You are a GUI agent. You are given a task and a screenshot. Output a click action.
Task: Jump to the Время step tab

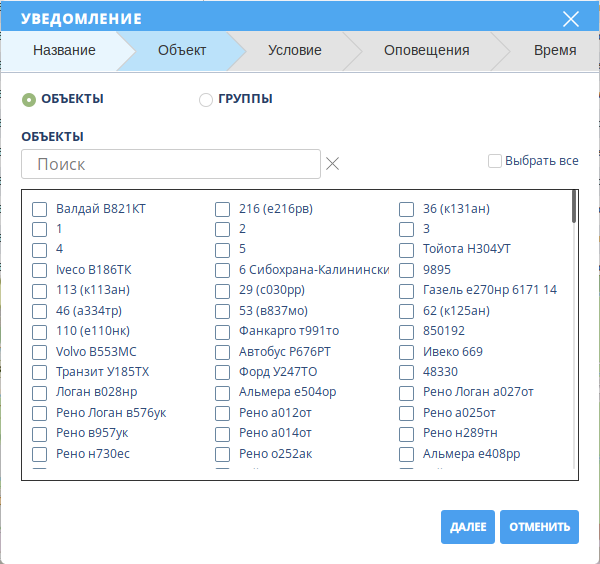coord(554,50)
